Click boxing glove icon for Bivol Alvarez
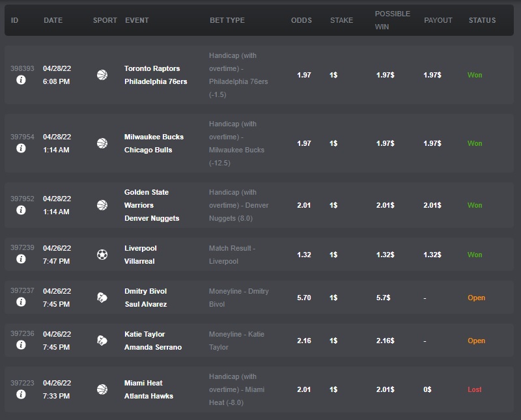Image resolution: width=521 pixels, height=420 pixels. (102, 298)
